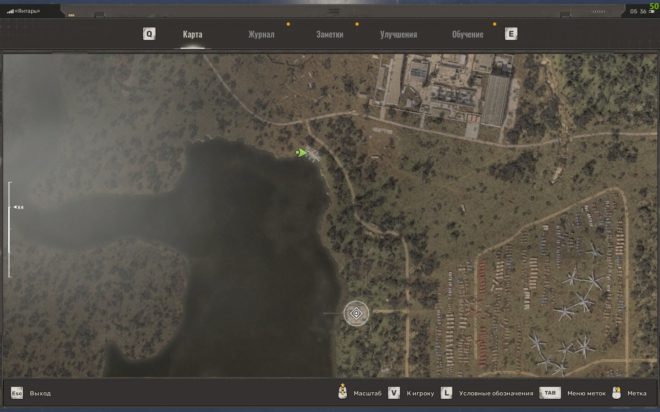This screenshot has height=412, width=660.
Task: Adjust the map zoom slider handle
Action: 18,207
